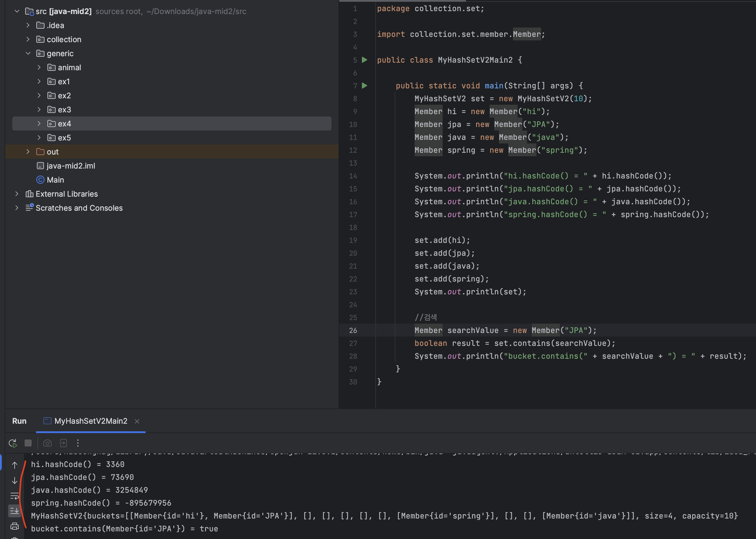Screen dimensions: 756x539
Task: Expand the out folder chevron
Action: (x=28, y=152)
